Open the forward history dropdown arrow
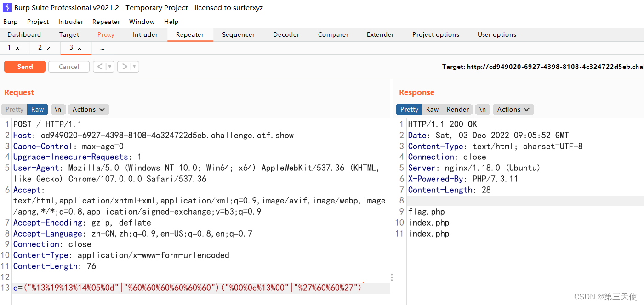 134,67
